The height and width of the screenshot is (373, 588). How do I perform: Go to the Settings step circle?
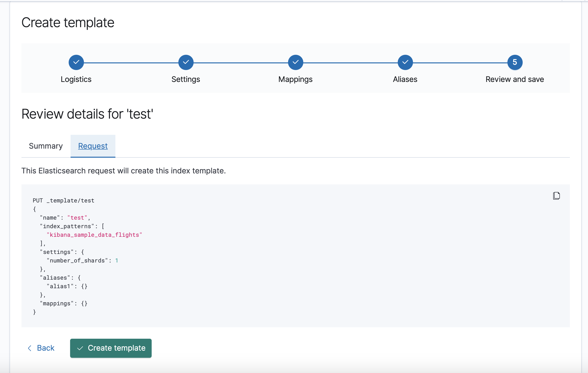[x=186, y=62]
